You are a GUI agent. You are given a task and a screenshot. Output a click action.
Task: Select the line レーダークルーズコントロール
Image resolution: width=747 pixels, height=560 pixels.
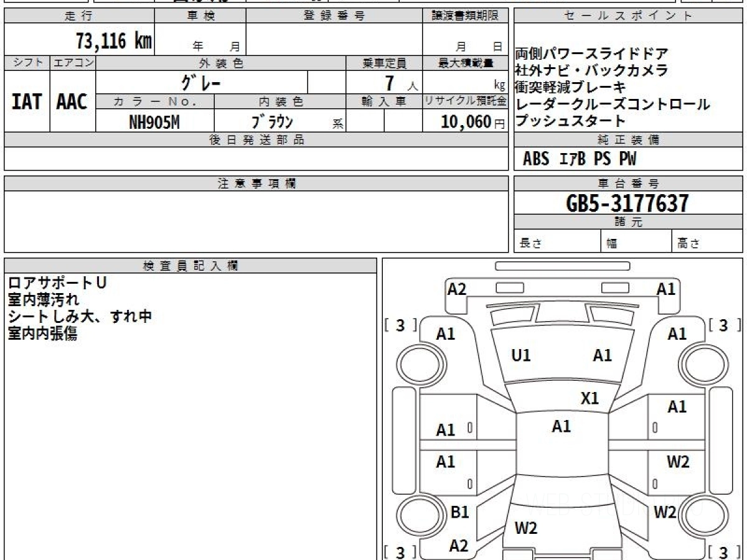[613, 104]
